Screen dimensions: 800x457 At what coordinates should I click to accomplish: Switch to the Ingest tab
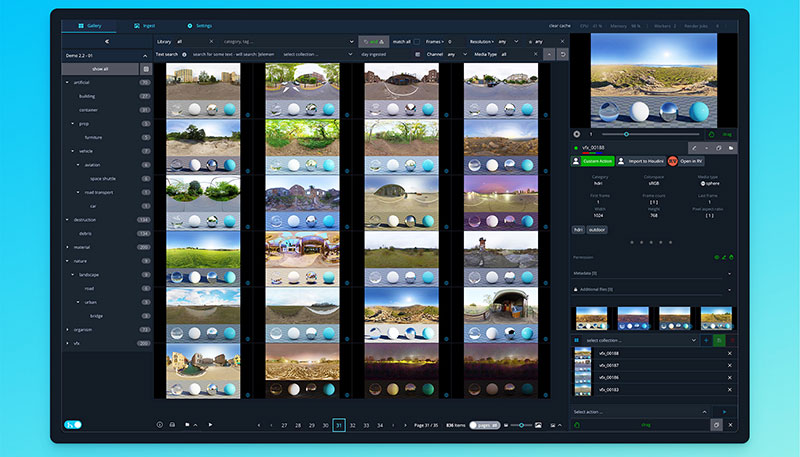click(144, 26)
